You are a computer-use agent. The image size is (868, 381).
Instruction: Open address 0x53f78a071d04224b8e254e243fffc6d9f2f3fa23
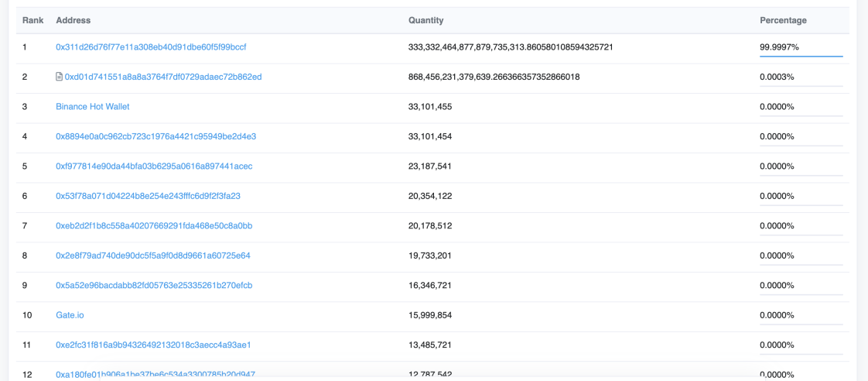[x=148, y=196]
